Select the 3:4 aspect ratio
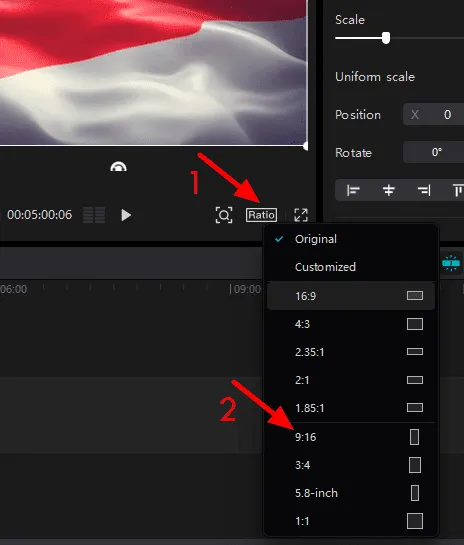The width and height of the screenshot is (464, 545). coord(351,465)
